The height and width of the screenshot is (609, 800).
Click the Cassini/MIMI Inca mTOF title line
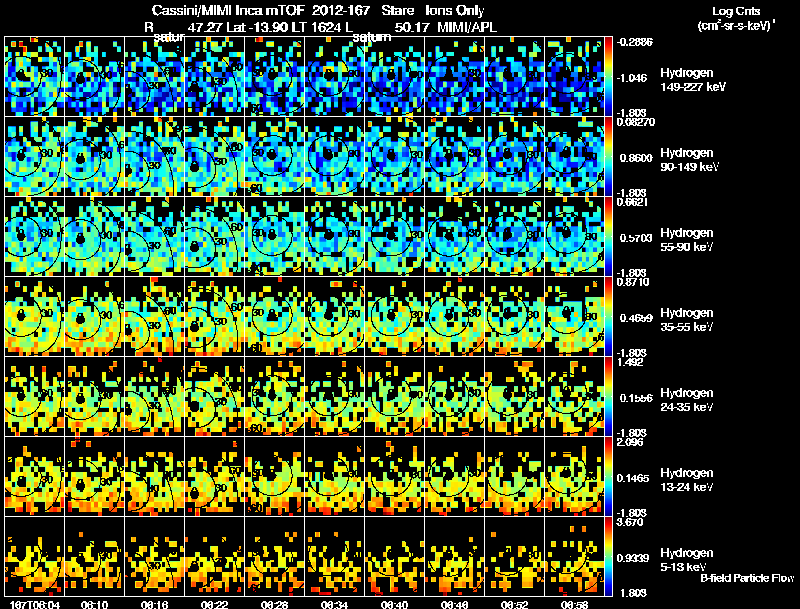tap(318, 11)
